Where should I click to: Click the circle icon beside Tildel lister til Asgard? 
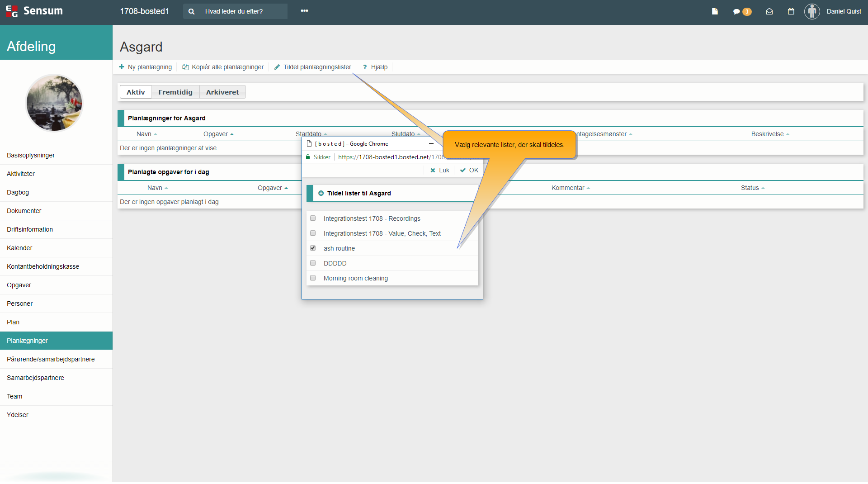(x=321, y=193)
